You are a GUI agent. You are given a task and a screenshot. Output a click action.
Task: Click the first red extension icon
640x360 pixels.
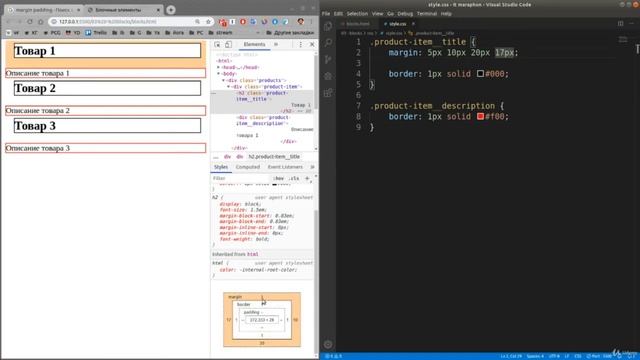pos(223,22)
